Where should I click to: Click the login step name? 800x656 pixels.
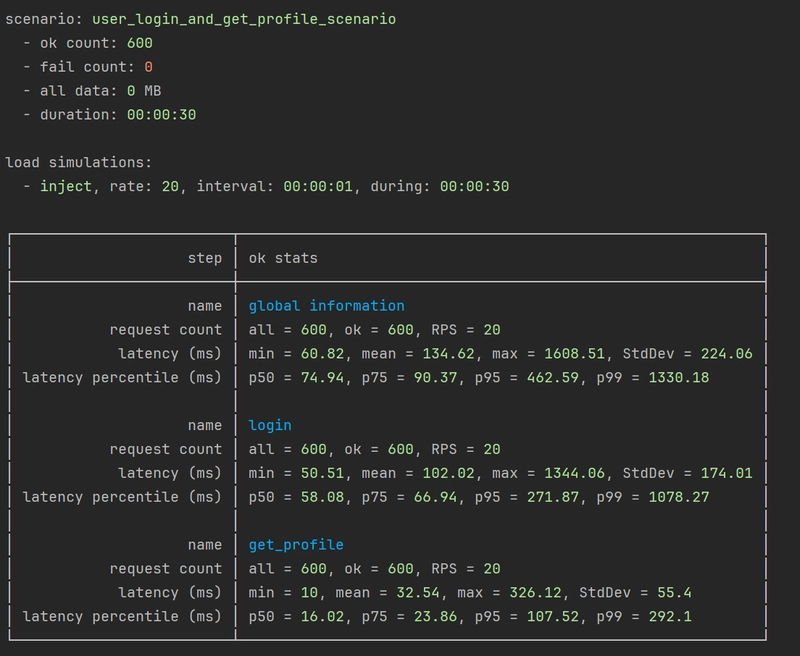(x=270, y=425)
